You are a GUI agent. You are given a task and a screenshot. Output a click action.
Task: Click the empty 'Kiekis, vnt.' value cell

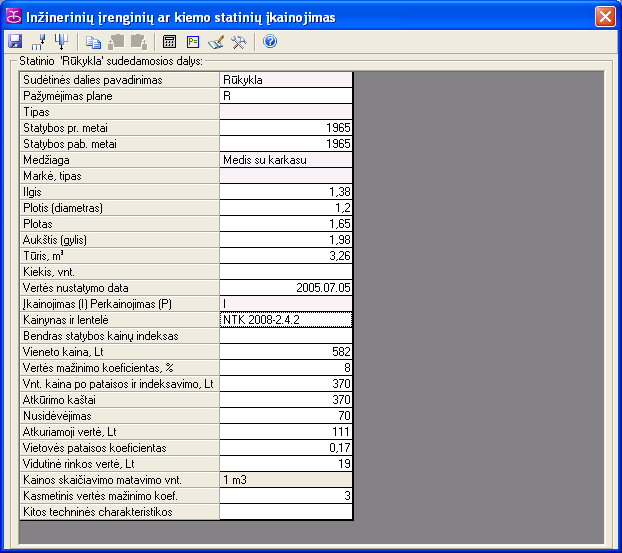coord(286,272)
